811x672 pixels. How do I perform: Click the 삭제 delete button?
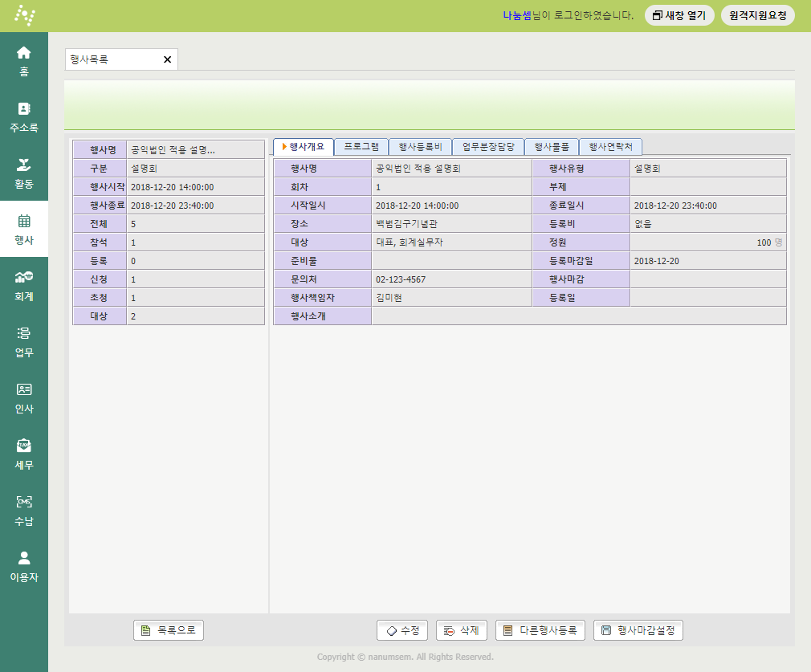[462, 630]
